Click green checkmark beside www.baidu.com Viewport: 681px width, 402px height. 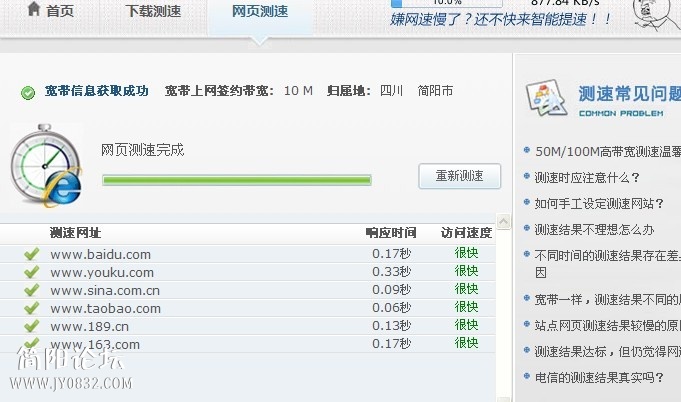coord(32,254)
